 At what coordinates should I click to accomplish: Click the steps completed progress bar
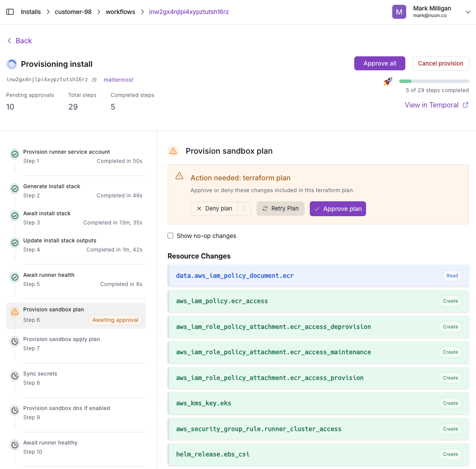(x=434, y=81)
